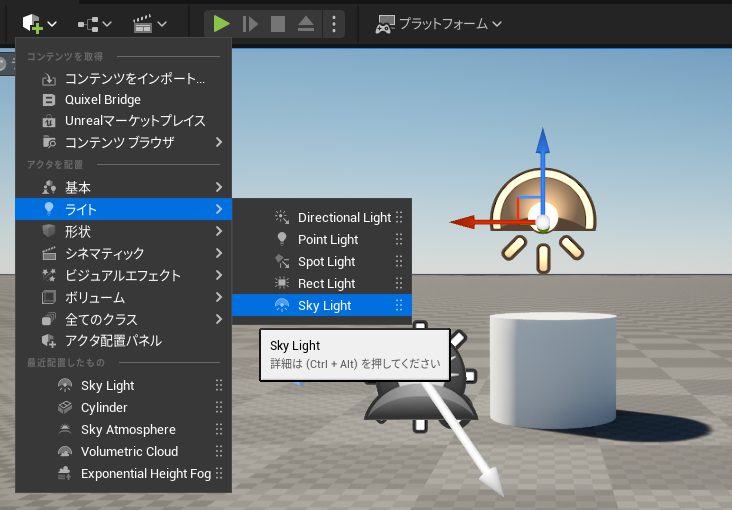The image size is (732, 510).
Task: Click the frame advance button beside Play
Action: (250, 23)
